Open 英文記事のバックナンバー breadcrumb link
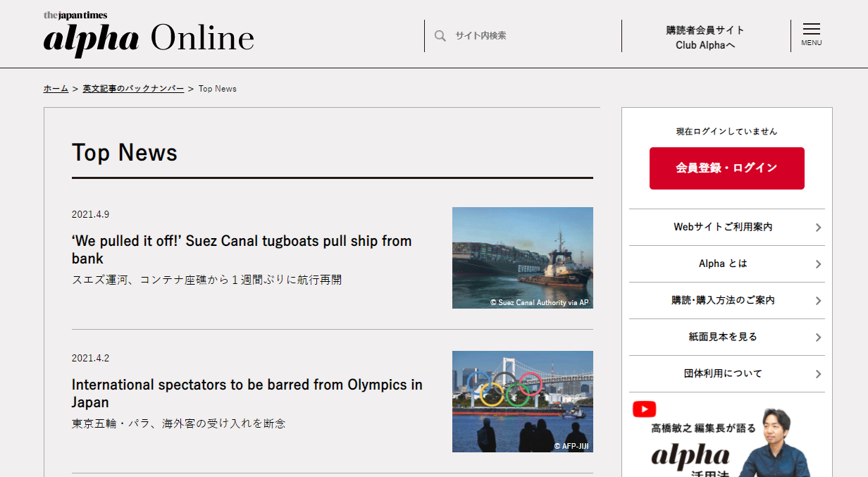 (133, 89)
